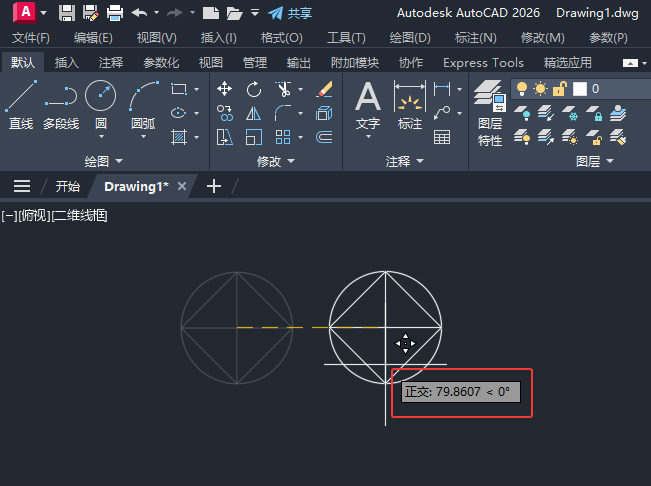Select the Line (直线) tool
Viewport: 651px width, 486px height.
(21, 104)
